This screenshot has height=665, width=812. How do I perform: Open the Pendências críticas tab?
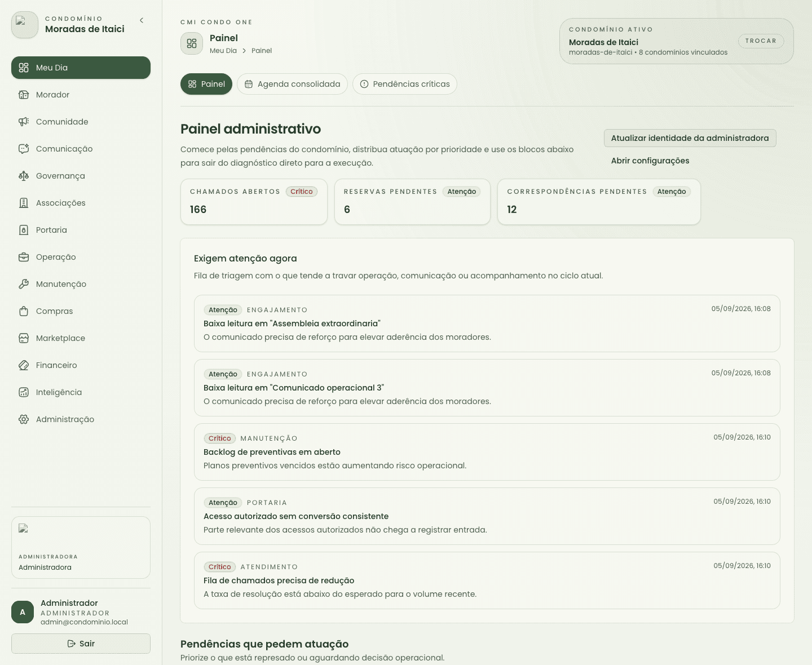[405, 84]
